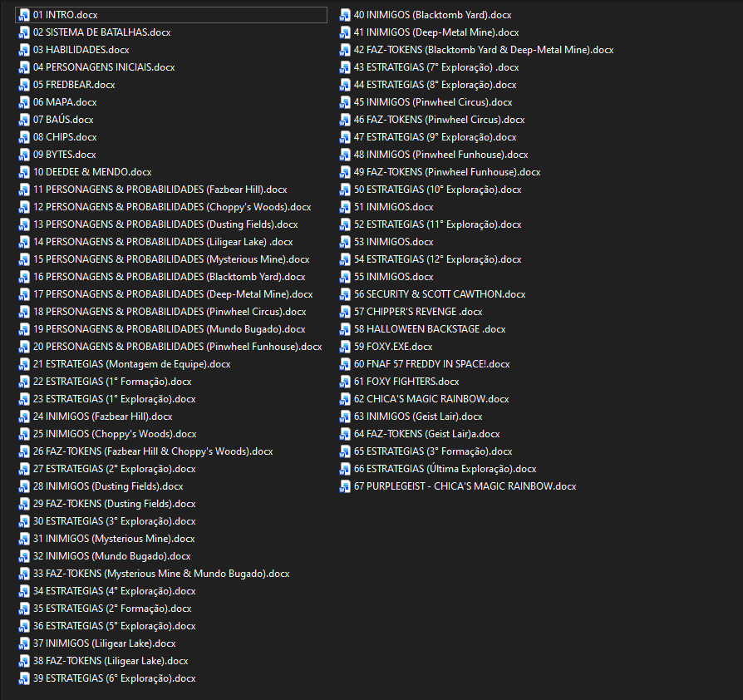The width and height of the screenshot is (743, 700).
Task: Click the Word icon of 67 PURPLEGEIST file
Action: point(345,486)
